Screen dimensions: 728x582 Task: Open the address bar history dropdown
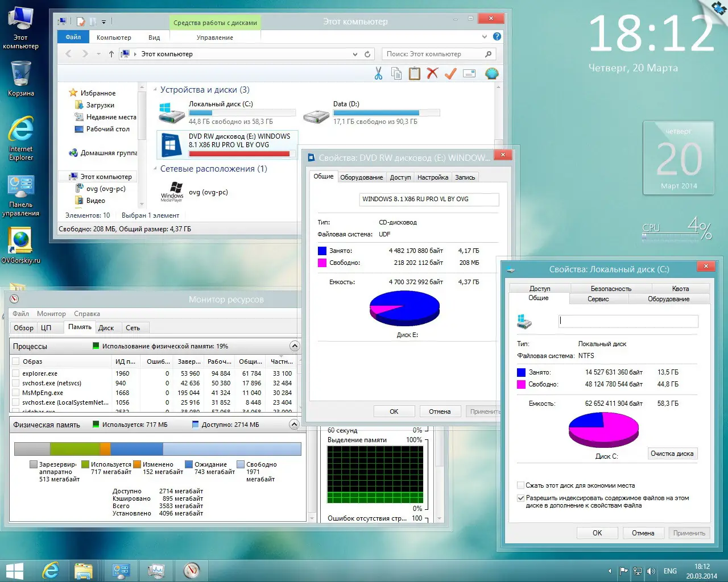tap(355, 54)
